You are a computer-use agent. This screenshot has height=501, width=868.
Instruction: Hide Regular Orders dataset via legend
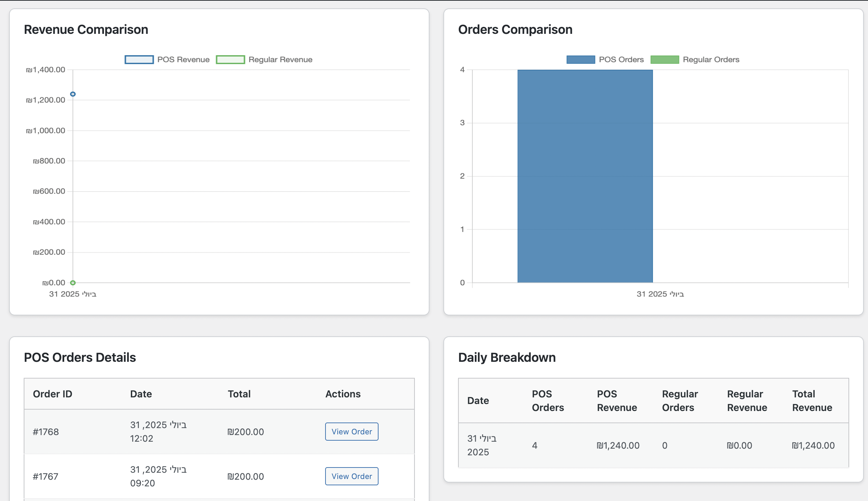(x=711, y=60)
